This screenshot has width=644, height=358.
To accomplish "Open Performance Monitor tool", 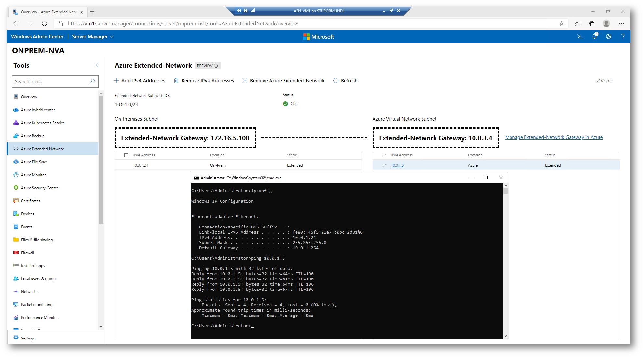I will pos(53,317).
